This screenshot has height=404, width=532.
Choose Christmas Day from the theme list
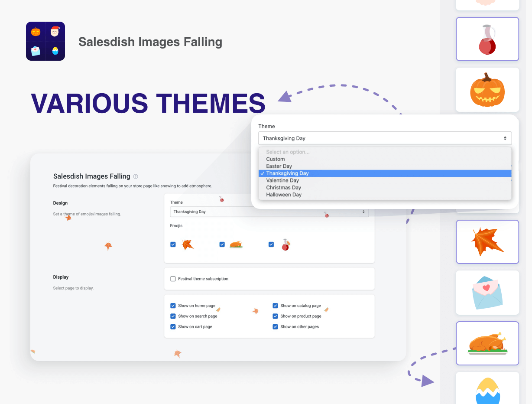pyautogui.click(x=385, y=188)
